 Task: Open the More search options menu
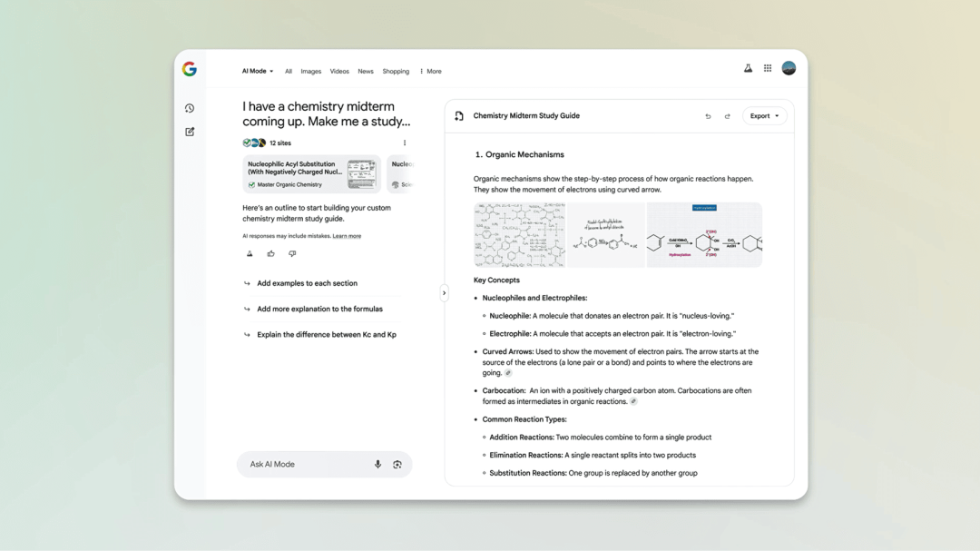coord(431,72)
